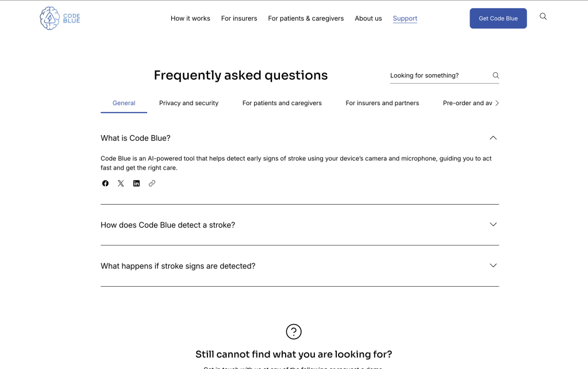Click the question mark help icon
Screen dimensions: 588x369
[294, 332]
